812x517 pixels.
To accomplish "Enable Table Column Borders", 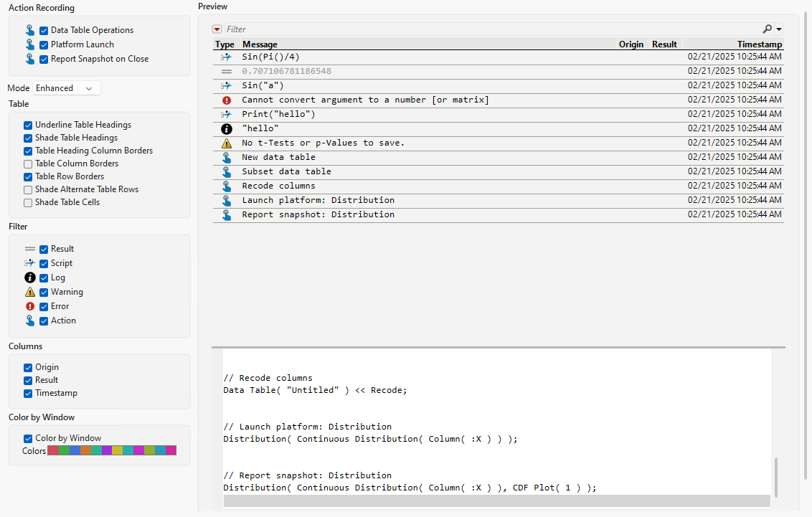I will 27,163.
